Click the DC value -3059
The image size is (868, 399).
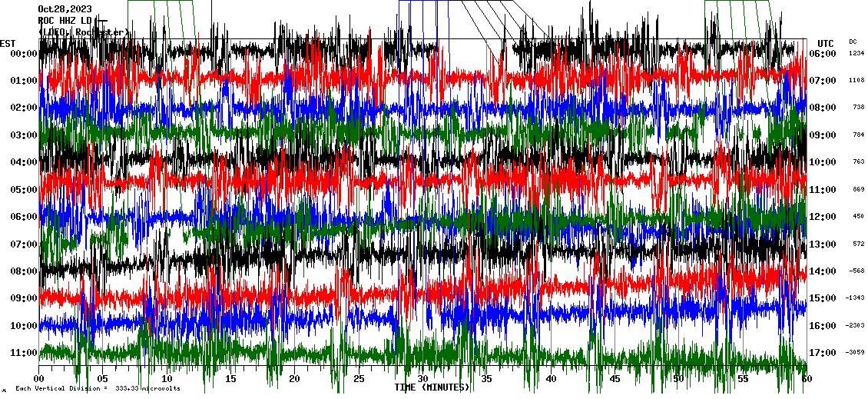pos(855,353)
